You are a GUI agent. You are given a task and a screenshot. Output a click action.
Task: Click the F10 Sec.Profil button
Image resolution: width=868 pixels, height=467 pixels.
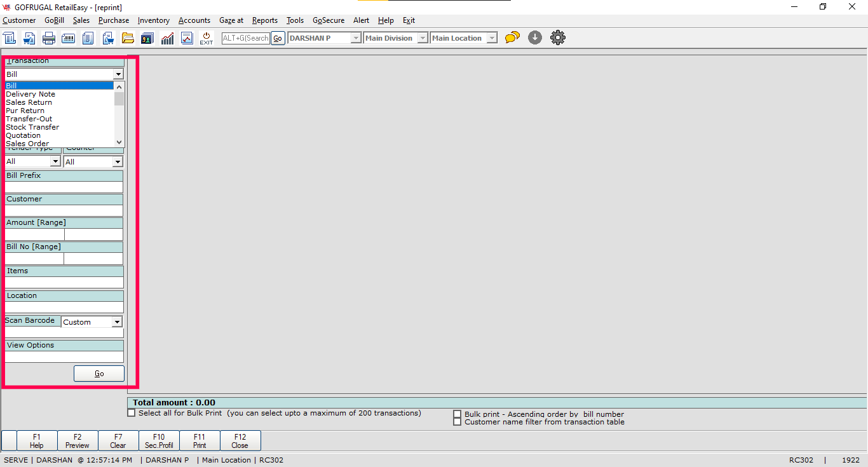pyautogui.click(x=159, y=441)
